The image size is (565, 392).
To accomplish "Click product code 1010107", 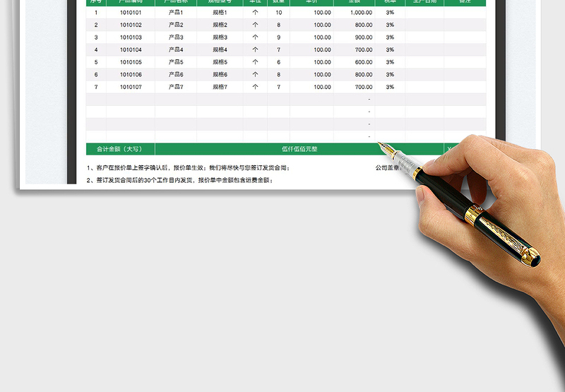I will point(131,87).
